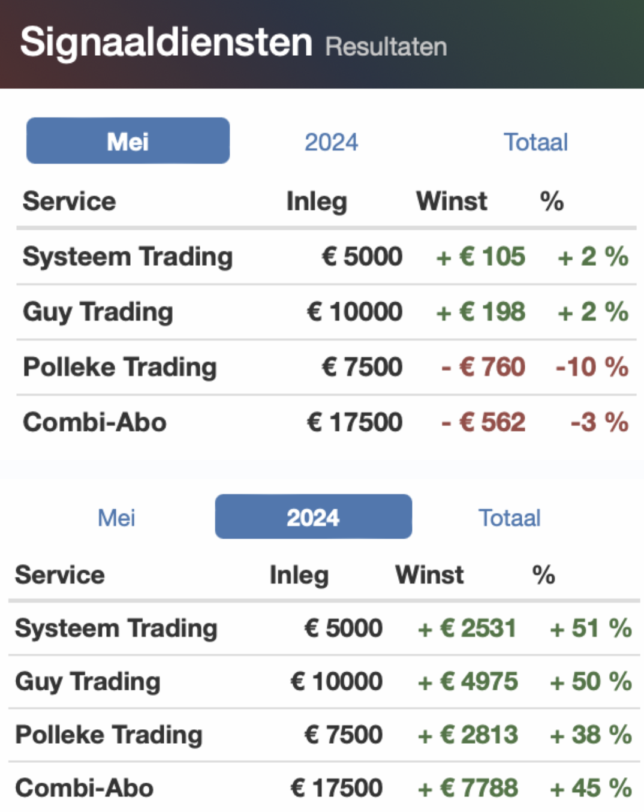644x812 pixels.
Task: Click the Resultaten subtitle in header
Action: (386, 47)
